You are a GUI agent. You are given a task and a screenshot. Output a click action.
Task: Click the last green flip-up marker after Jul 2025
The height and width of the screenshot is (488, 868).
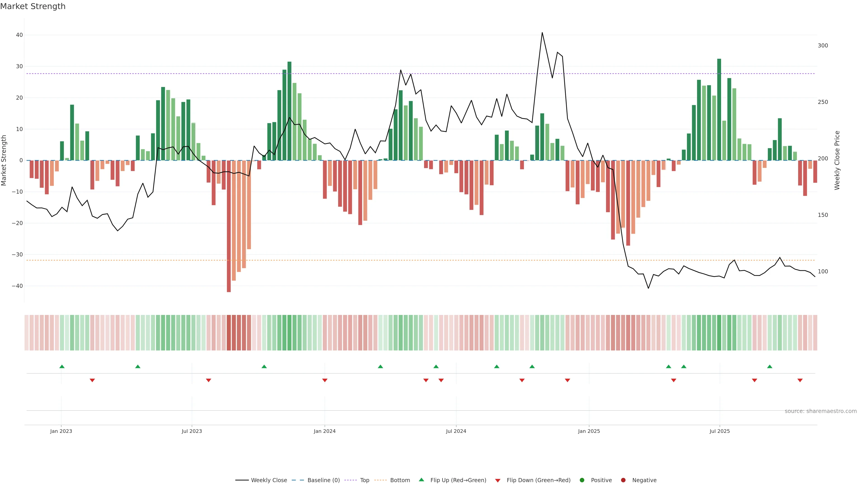[x=770, y=366]
